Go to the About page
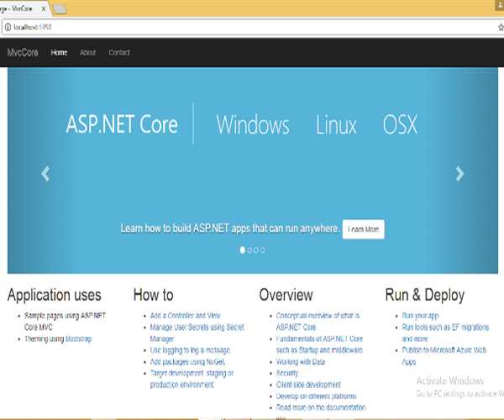 pos(87,53)
